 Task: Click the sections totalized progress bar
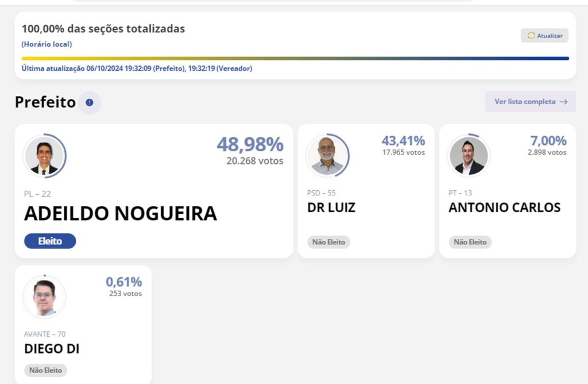pyautogui.click(x=295, y=59)
